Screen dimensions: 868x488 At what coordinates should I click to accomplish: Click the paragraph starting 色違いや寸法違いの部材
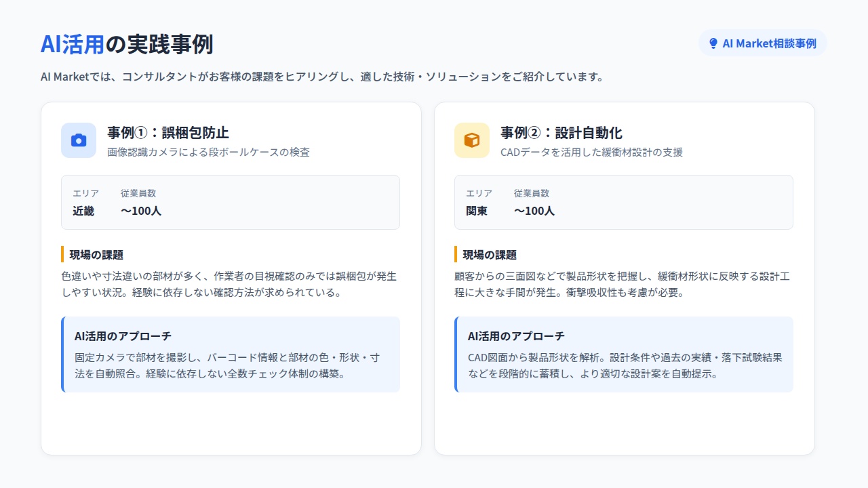229,285
